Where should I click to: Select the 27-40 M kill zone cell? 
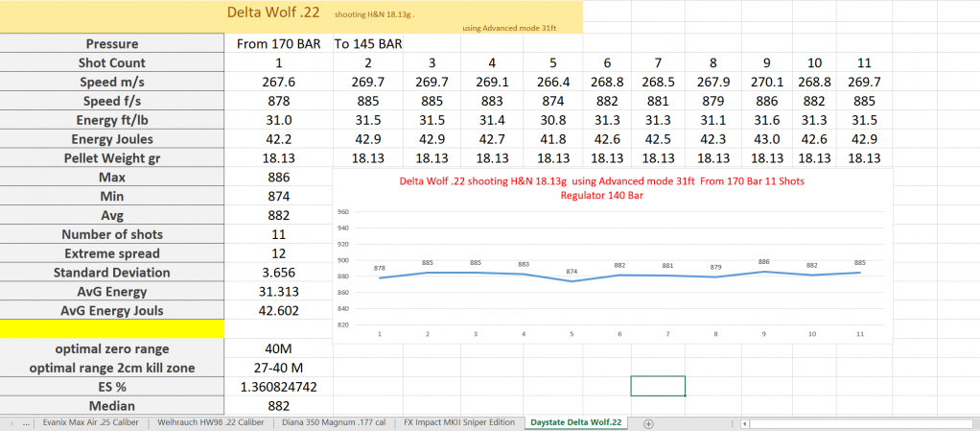279,368
